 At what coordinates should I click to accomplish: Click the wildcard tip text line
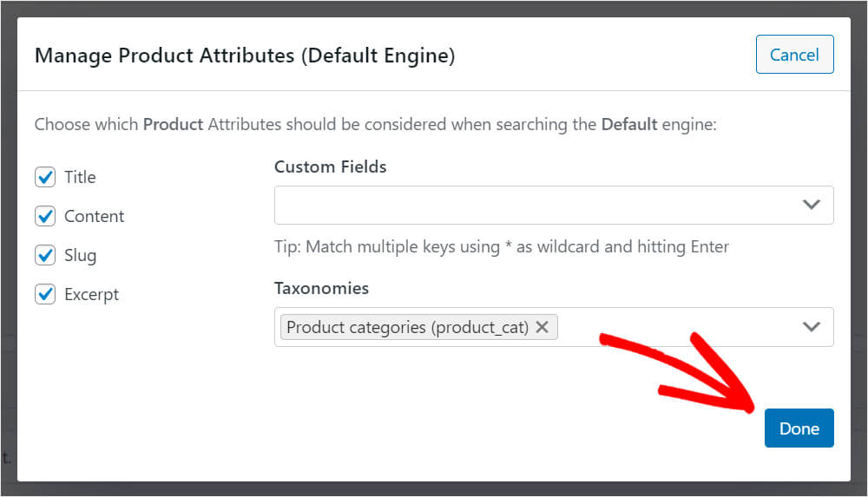[x=502, y=246]
